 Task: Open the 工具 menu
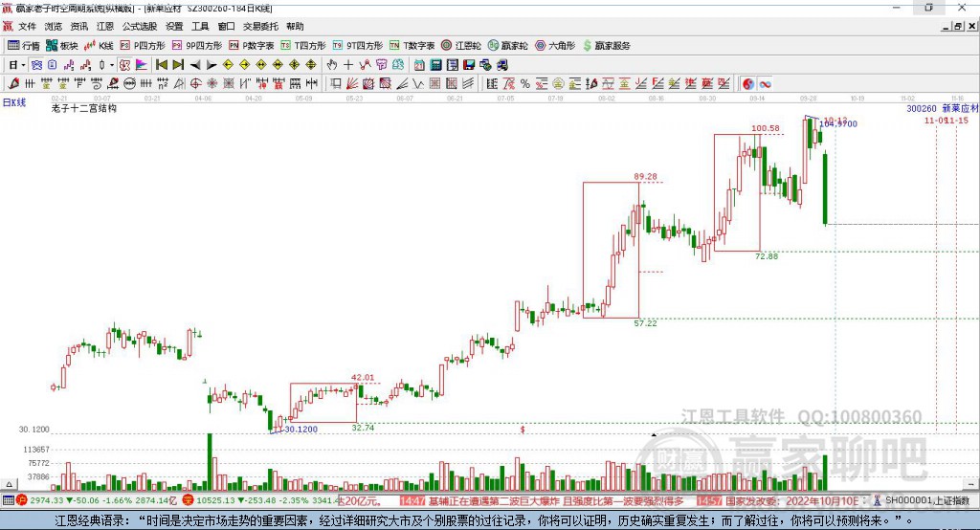[200, 26]
